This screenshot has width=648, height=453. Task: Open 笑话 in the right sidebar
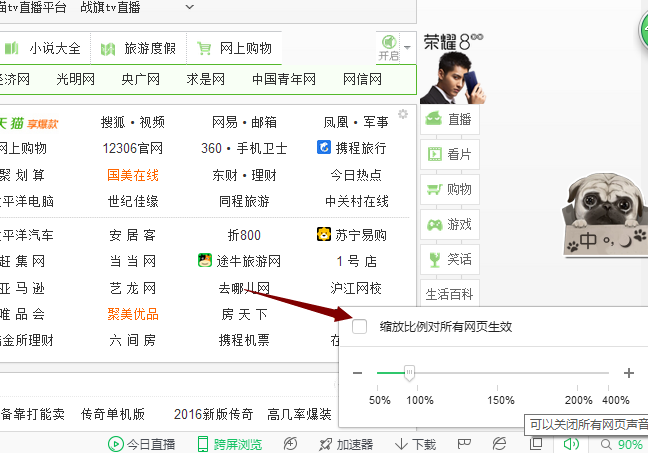click(x=450, y=260)
